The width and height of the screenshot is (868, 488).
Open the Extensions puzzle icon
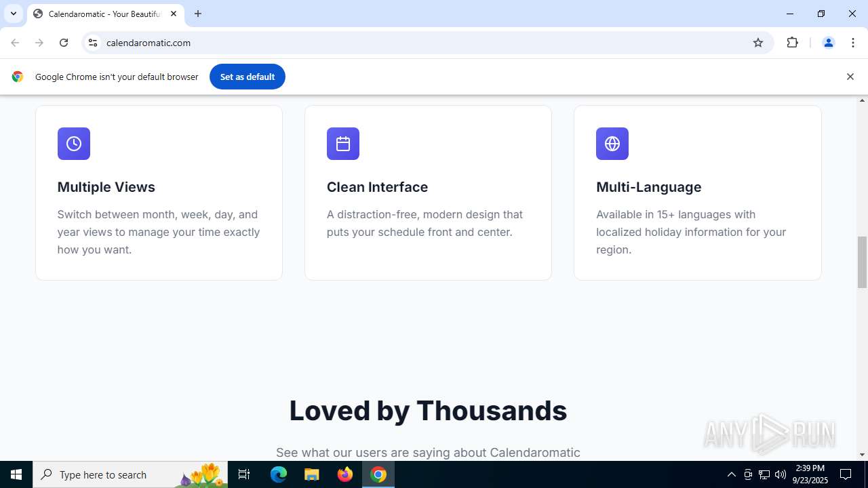792,43
